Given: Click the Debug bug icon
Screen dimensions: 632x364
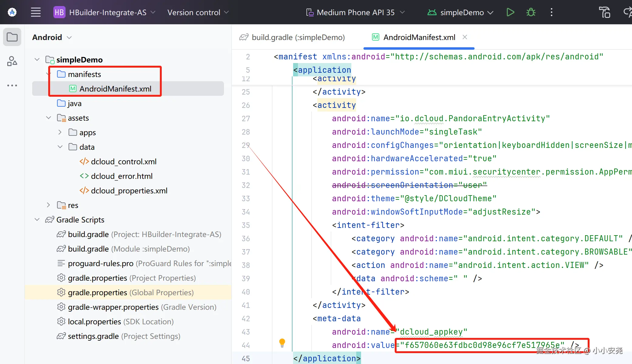Looking at the screenshot, I should click(531, 12).
